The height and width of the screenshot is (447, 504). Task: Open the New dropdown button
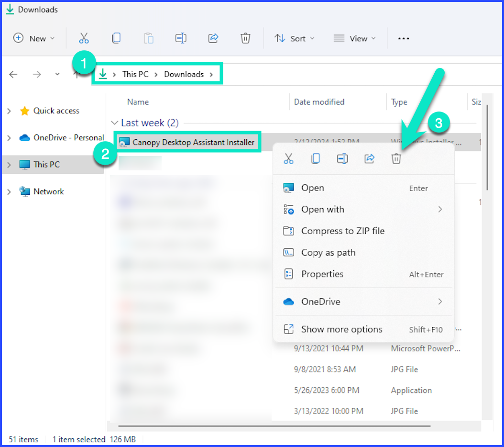point(34,38)
